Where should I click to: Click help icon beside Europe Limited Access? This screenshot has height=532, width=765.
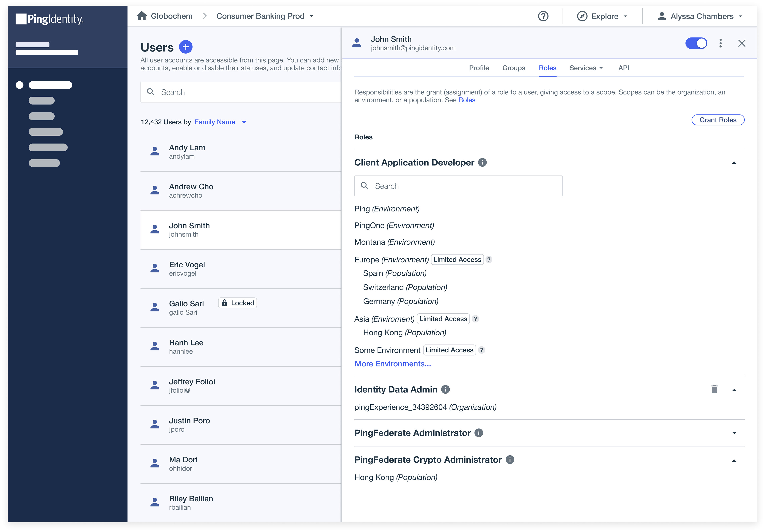tap(489, 260)
